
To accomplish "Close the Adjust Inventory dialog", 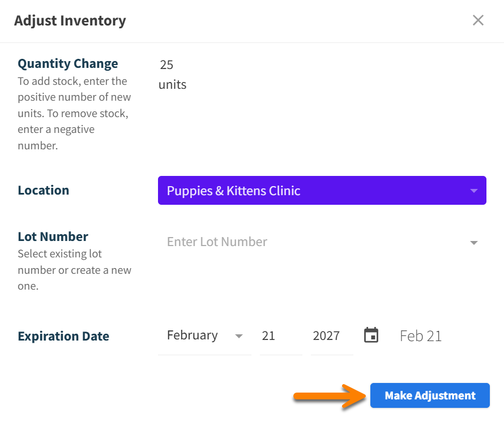I will click(478, 20).
